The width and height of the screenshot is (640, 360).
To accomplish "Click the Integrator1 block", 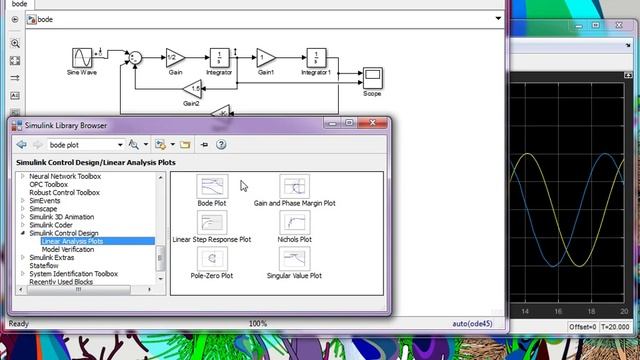I will tap(316, 58).
